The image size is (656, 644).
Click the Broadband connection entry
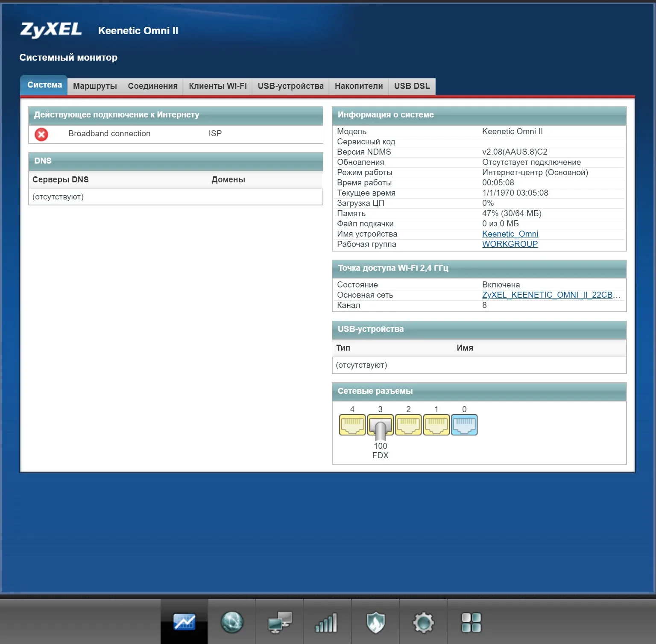point(109,134)
